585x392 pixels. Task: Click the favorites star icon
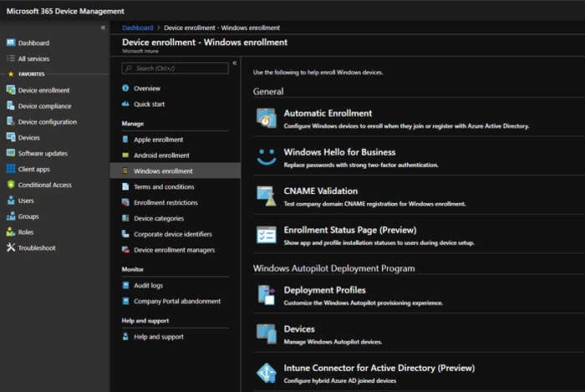[11, 74]
